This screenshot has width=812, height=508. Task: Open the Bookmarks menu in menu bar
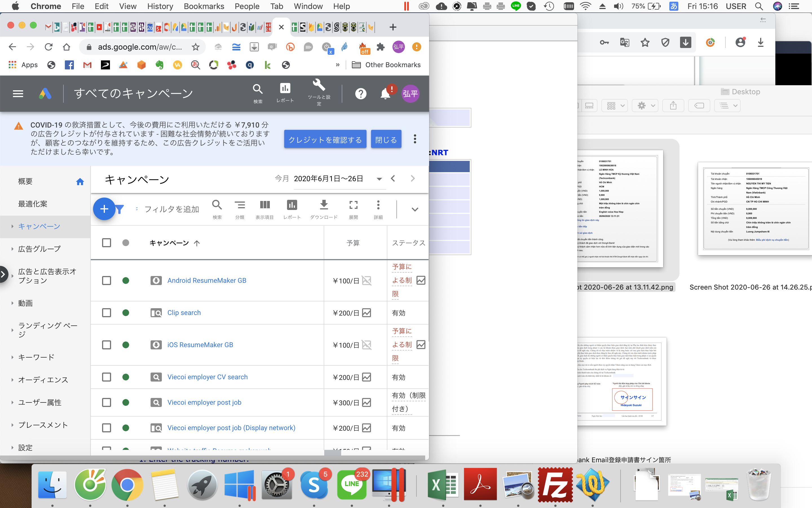[204, 6]
